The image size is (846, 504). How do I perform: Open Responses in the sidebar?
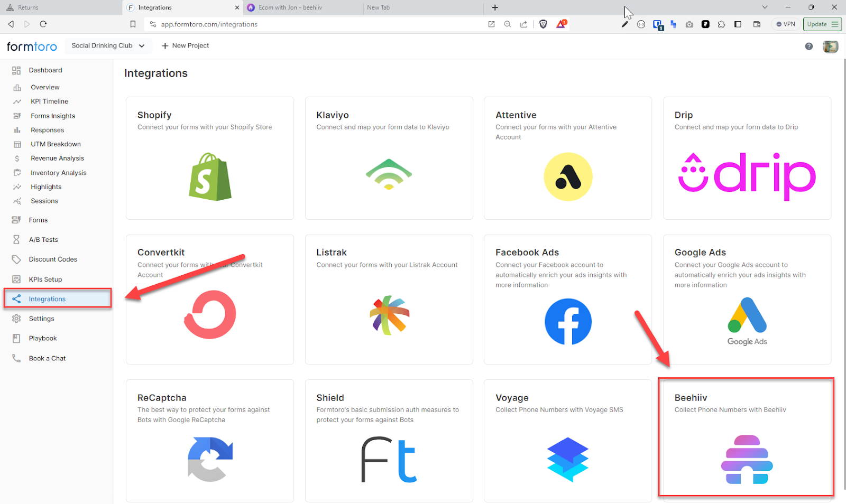[47, 130]
